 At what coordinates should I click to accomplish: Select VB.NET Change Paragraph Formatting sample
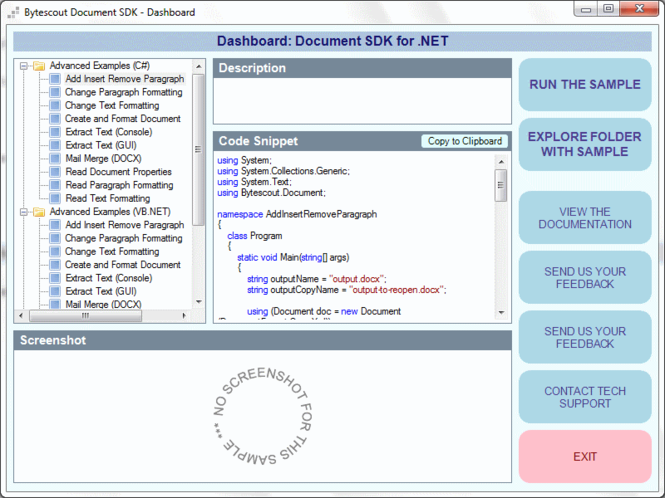tap(123, 238)
